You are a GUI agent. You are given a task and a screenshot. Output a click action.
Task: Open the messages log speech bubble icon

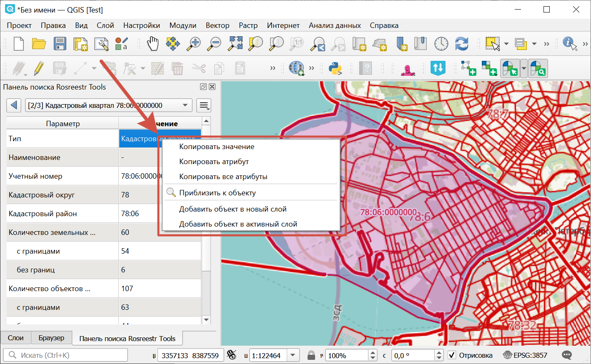pyautogui.click(x=567, y=355)
